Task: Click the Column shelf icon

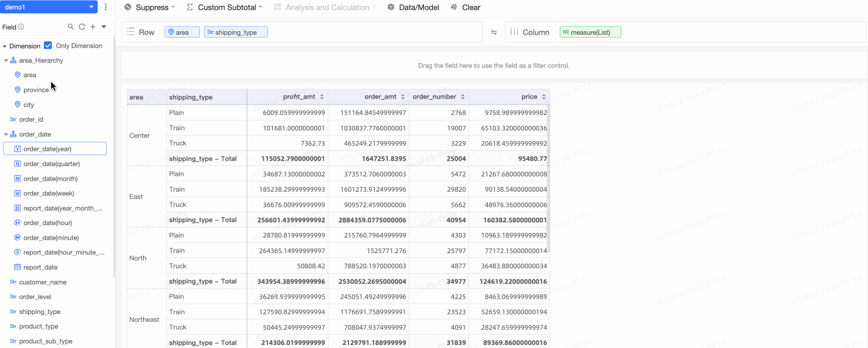Action: pyautogui.click(x=515, y=32)
